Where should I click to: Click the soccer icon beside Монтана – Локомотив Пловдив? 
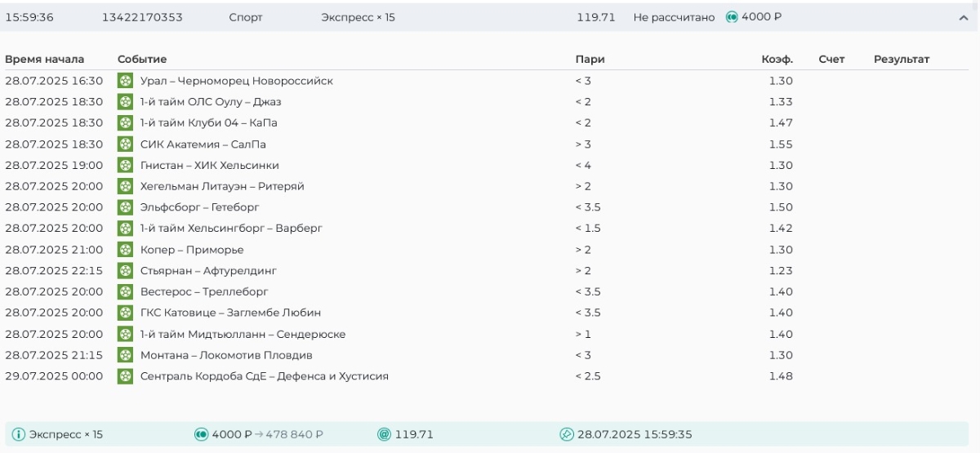point(125,355)
